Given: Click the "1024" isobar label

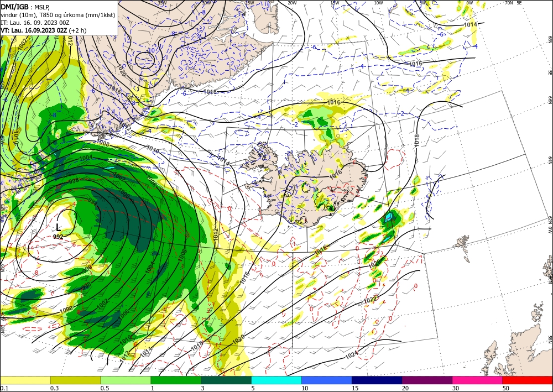Looking at the screenshot, I should pos(352,354).
